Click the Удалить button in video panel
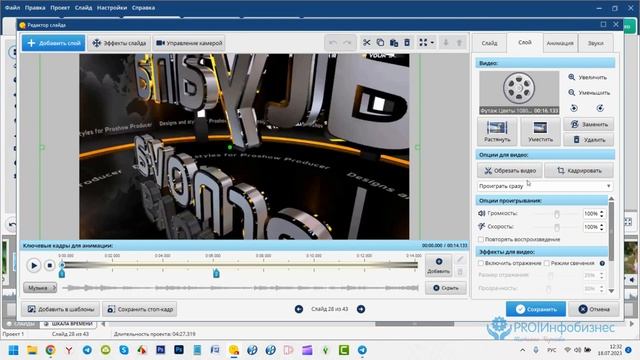Image resolution: width=640 pixels, height=360 pixels. [589, 140]
